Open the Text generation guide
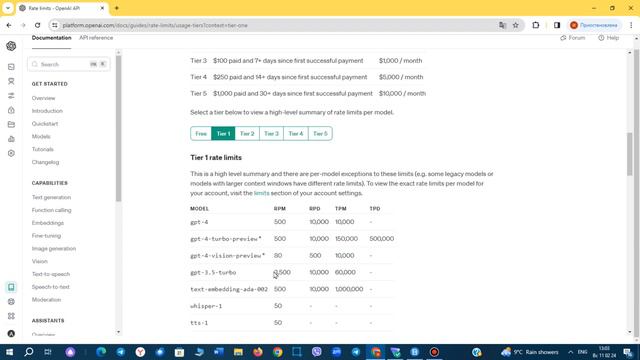The height and width of the screenshot is (360, 640). click(x=51, y=197)
